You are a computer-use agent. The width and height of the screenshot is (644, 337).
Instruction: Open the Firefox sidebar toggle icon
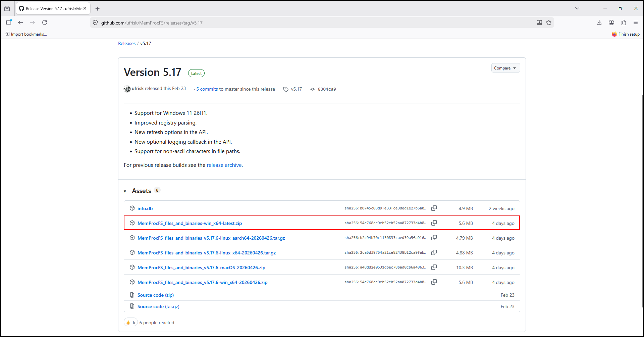(9, 22)
